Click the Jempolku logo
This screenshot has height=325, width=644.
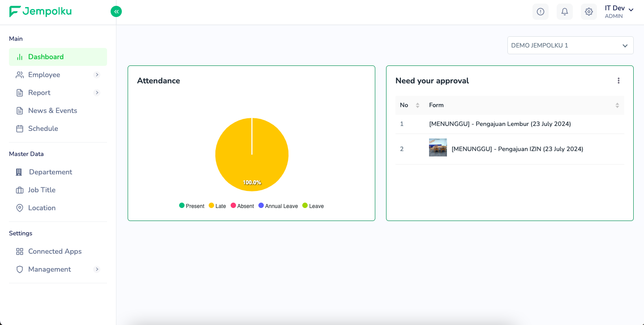40,12
